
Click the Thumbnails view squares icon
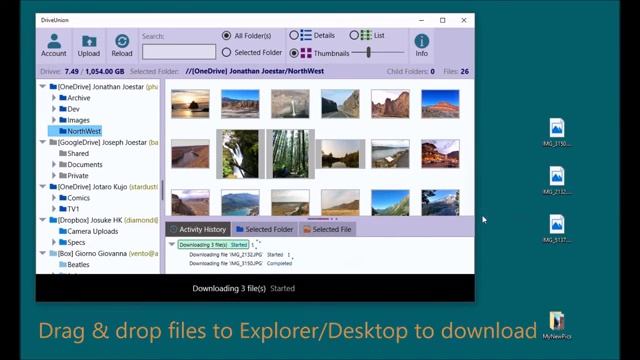pyautogui.click(x=306, y=53)
